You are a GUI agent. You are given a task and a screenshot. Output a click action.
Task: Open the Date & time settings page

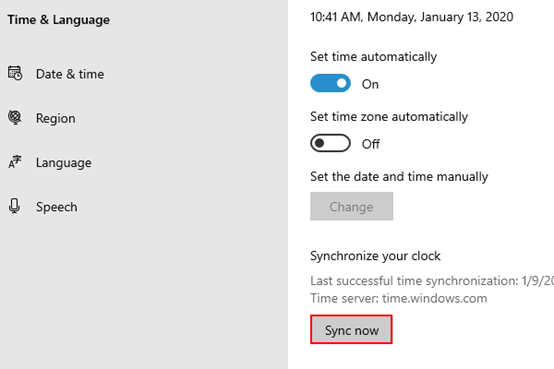70,74
